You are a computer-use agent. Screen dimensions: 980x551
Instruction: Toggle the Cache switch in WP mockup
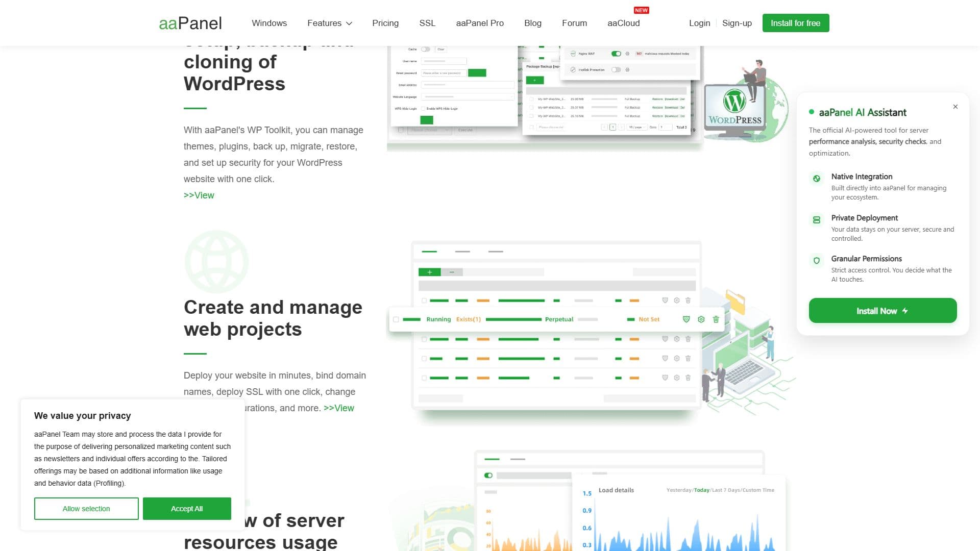click(426, 49)
